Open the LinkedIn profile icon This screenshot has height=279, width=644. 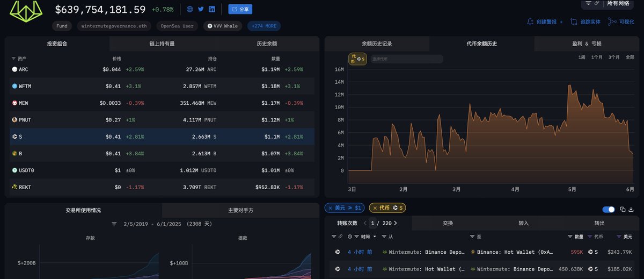pos(213,9)
